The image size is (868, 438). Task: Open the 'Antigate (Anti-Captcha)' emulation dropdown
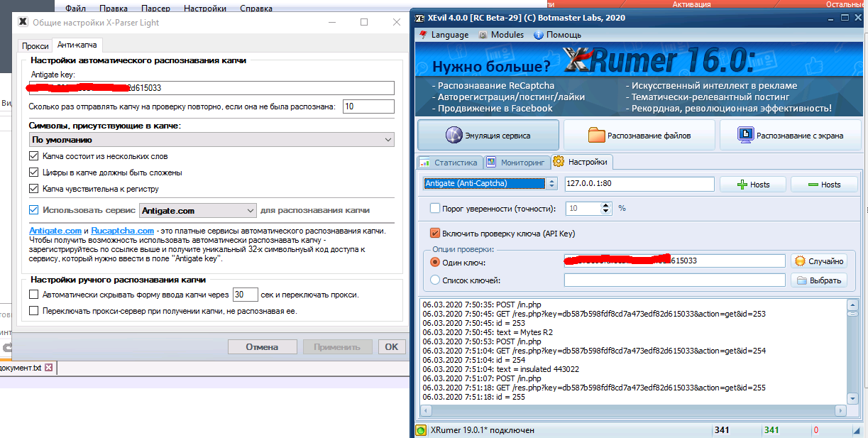491,184
